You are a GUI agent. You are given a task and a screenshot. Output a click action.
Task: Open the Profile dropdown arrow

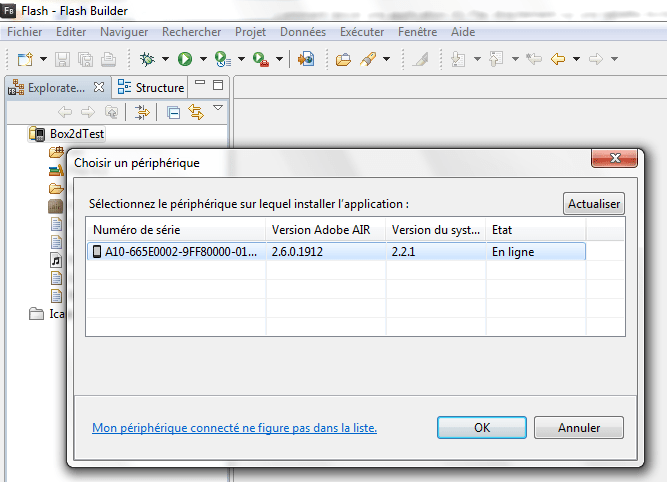241,59
